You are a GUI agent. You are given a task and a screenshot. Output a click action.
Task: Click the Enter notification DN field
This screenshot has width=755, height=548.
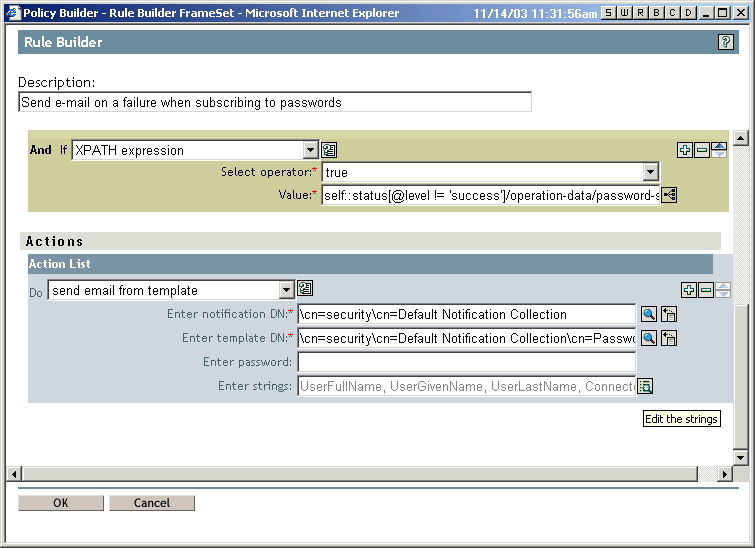467,314
